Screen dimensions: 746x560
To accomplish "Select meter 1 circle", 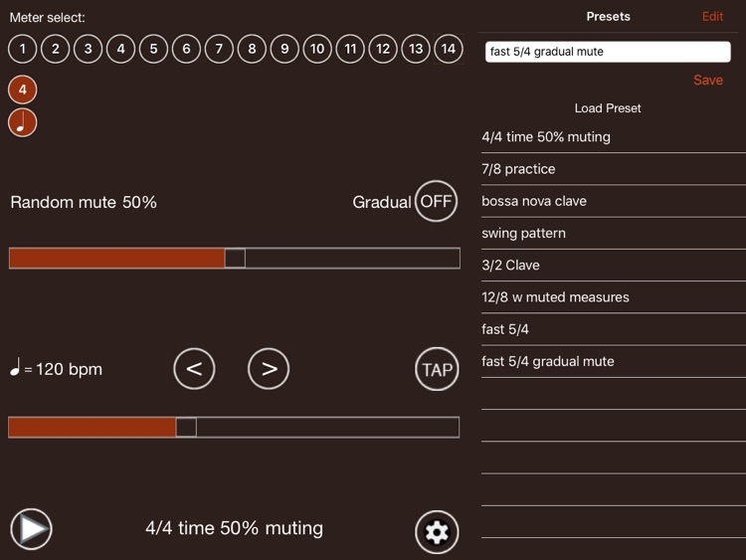I will 22,49.
